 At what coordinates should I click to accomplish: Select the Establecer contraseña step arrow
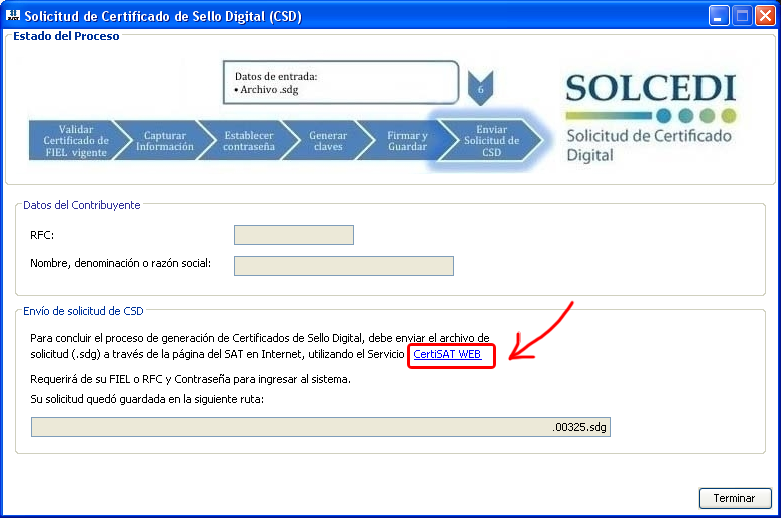point(242,141)
